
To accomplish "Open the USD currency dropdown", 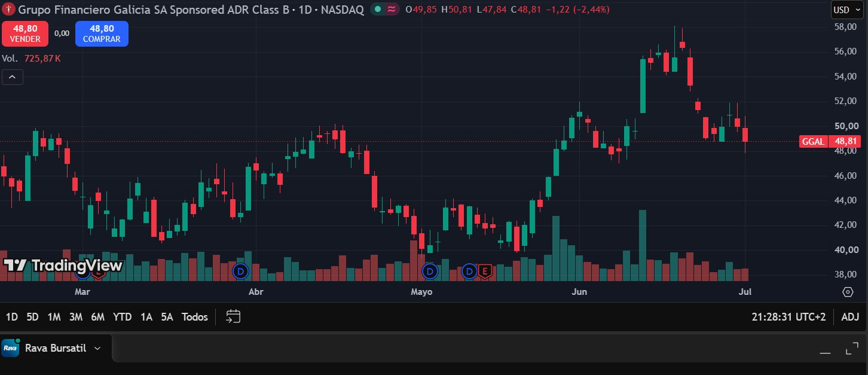I will point(848,10).
